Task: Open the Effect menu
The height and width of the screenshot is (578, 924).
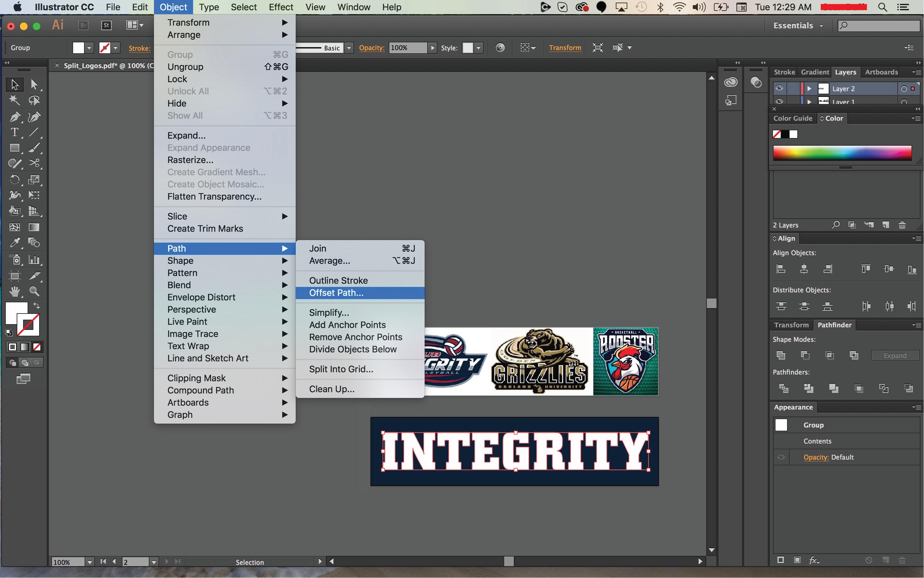Action: click(x=281, y=7)
